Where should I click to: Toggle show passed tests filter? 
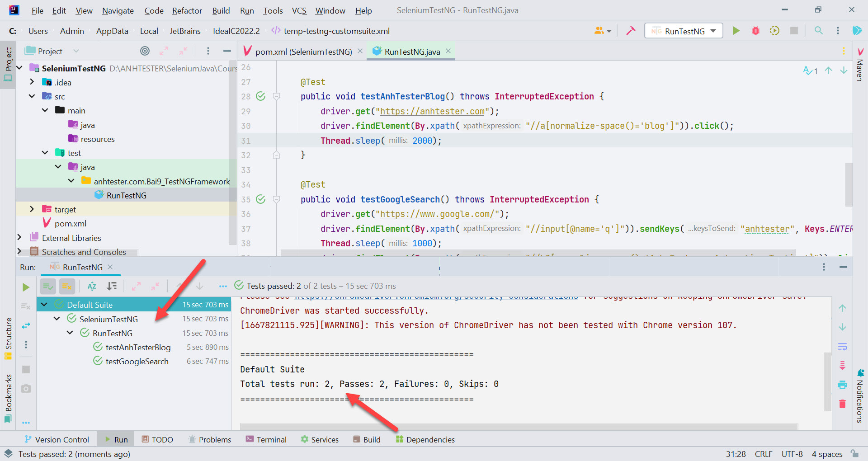click(48, 286)
